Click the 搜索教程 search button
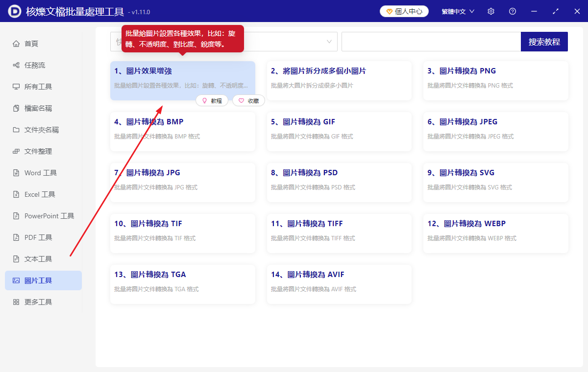 [x=544, y=42]
